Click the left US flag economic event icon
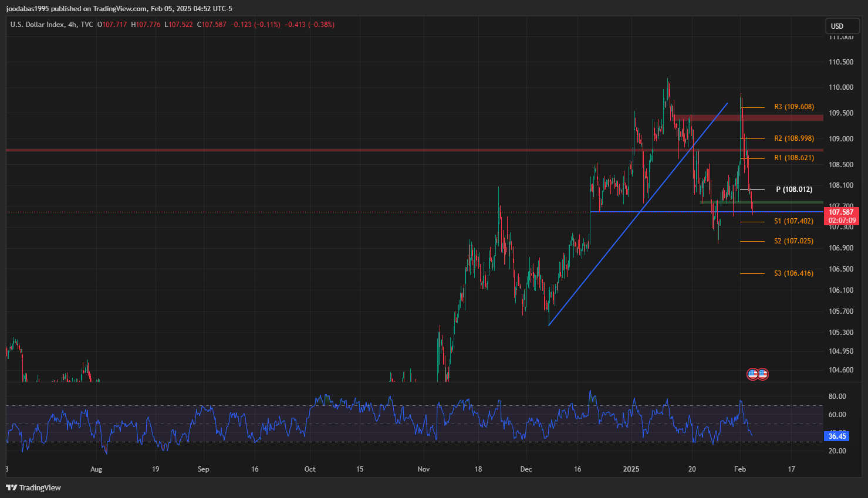The height and width of the screenshot is (498, 868). (752, 374)
